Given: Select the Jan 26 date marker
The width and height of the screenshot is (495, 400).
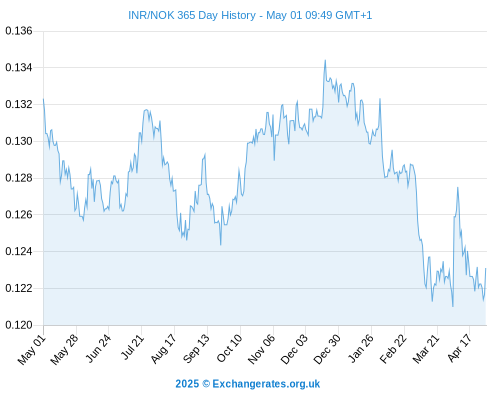Looking at the screenshot, I should point(360,348).
